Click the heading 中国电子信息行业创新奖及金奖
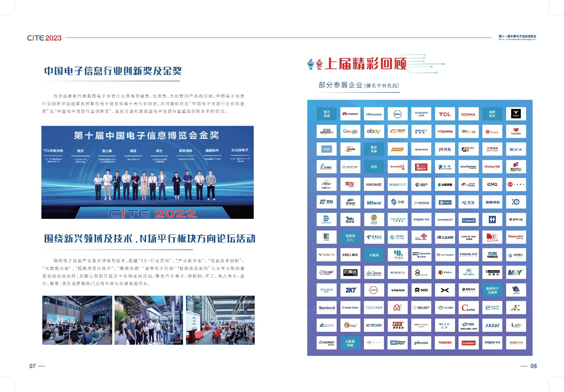Screen dimensions: 564x392 coord(113,71)
